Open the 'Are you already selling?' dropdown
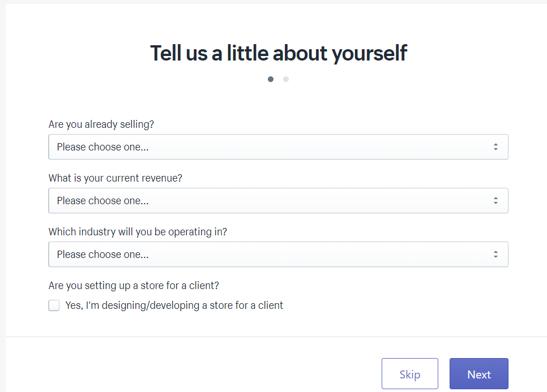This screenshot has height=392, width=547. click(x=277, y=147)
